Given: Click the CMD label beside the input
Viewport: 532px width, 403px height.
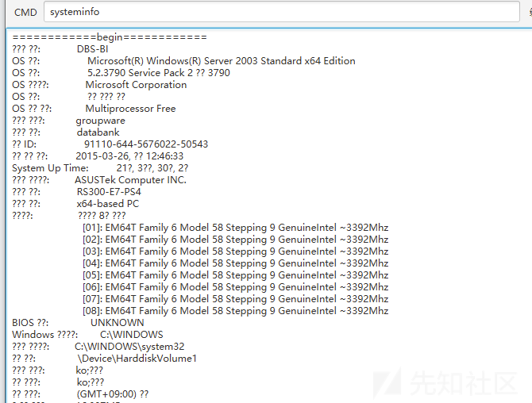Looking at the screenshot, I should [25, 12].
